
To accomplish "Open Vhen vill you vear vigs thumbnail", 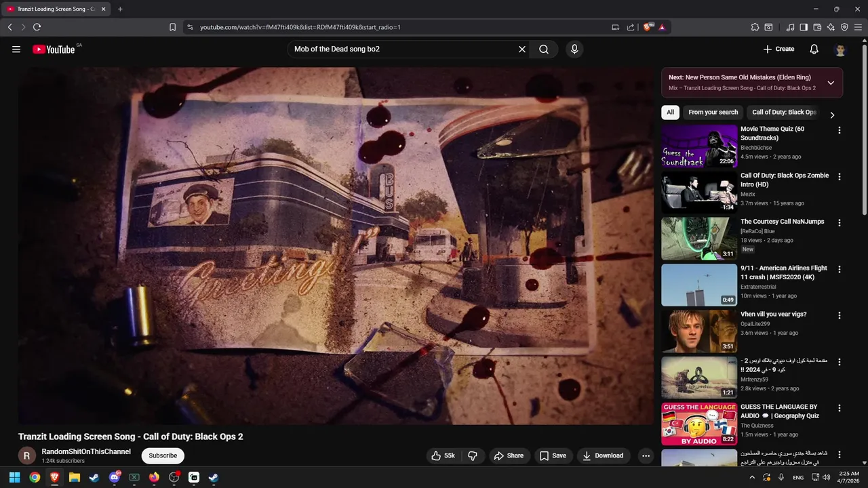I will 699,331.
